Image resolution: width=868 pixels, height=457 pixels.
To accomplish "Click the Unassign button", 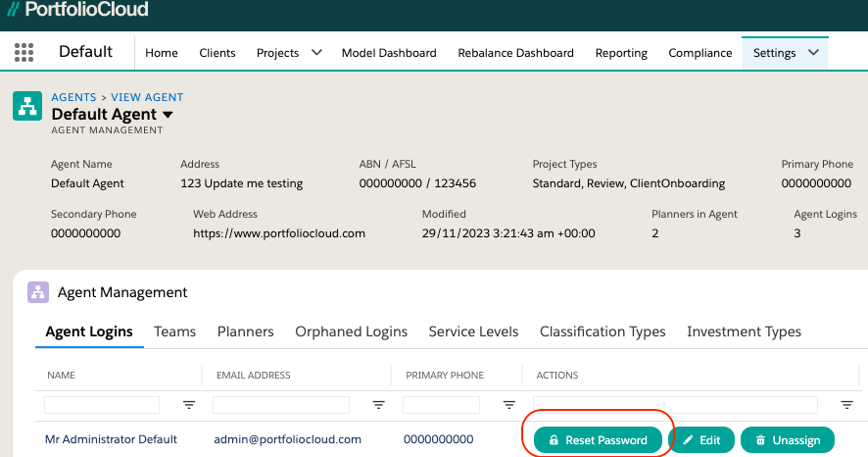I will coord(787,440).
